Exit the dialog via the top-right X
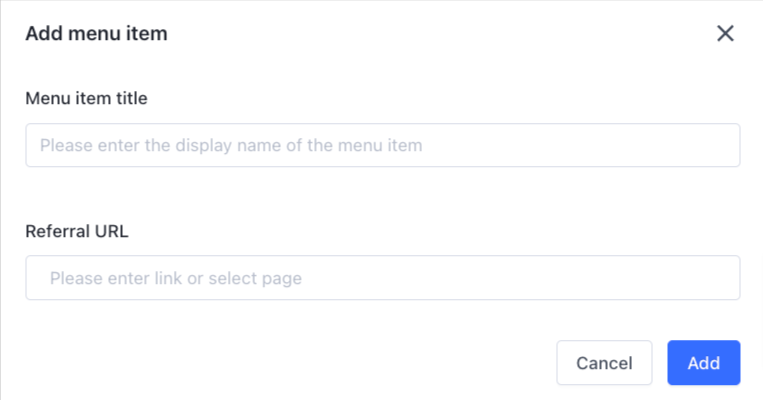This screenshot has height=400, width=763. click(x=725, y=34)
